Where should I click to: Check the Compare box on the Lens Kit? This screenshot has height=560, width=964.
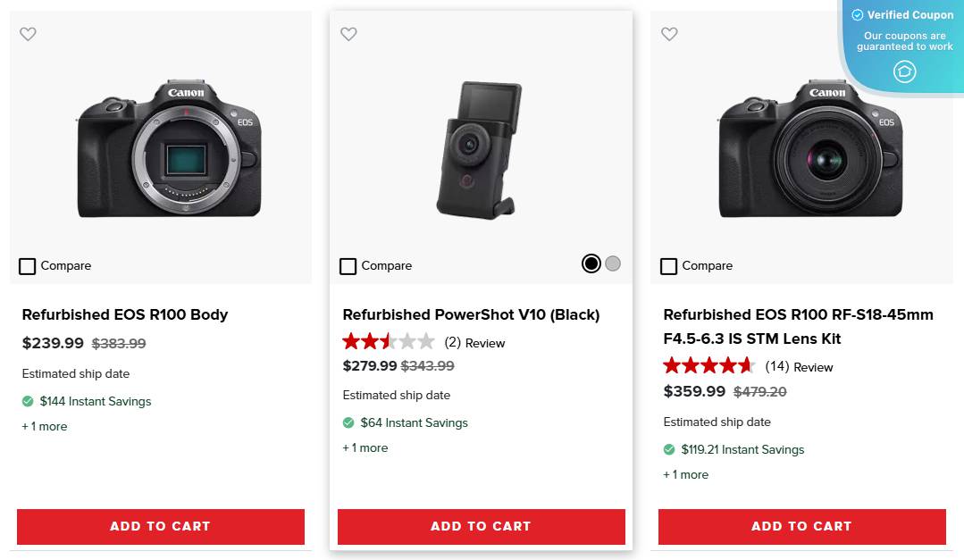(668, 265)
